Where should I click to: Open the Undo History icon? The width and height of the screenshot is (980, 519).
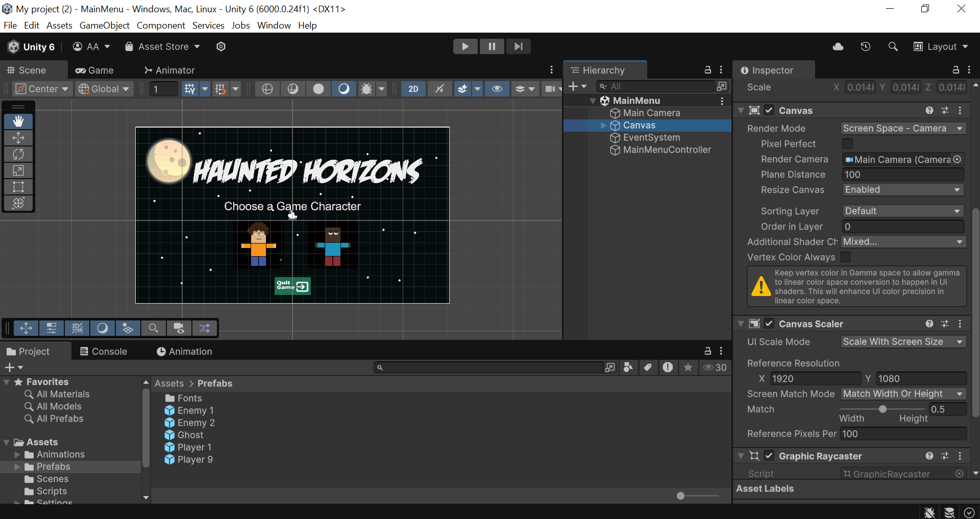pyautogui.click(x=866, y=46)
